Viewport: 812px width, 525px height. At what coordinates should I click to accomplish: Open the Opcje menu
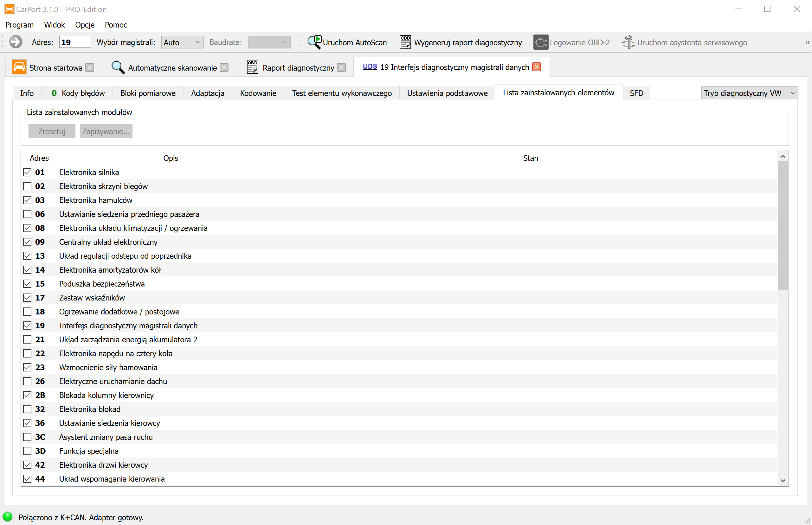pyautogui.click(x=85, y=25)
